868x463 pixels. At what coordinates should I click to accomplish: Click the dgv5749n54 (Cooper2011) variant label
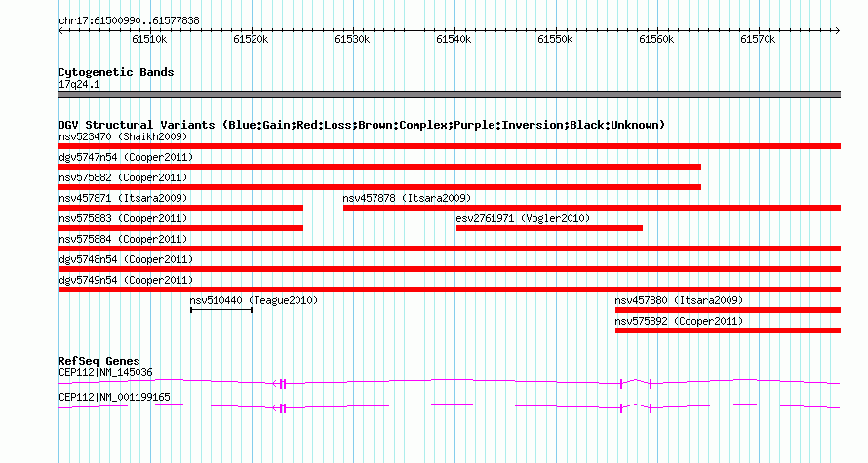tap(126, 280)
